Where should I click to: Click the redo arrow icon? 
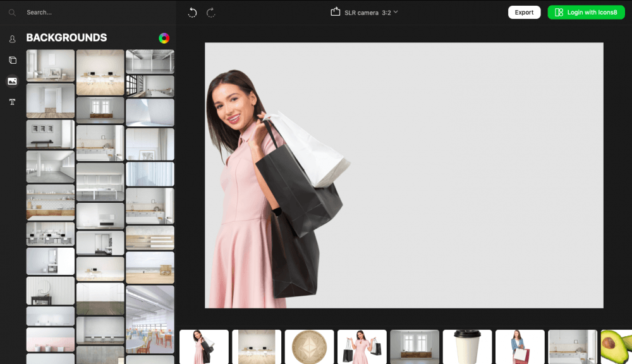(x=211, y=13)
